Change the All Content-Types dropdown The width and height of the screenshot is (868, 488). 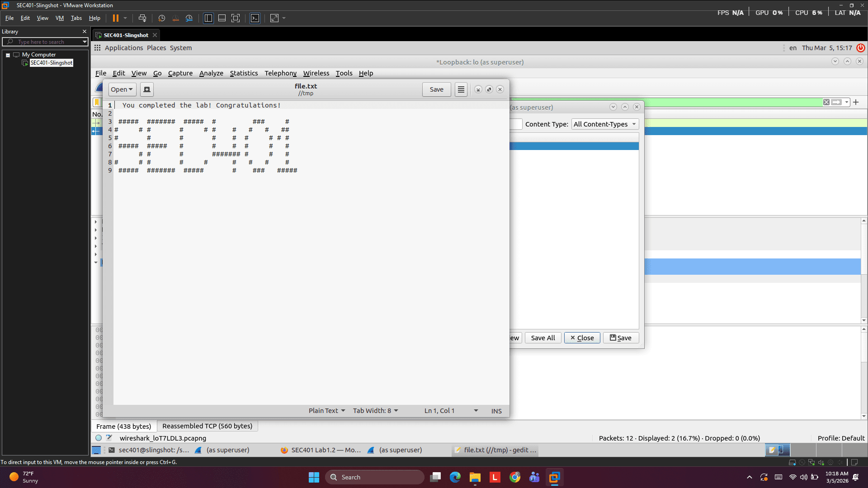pyautogui.click(x=605, y=124)
